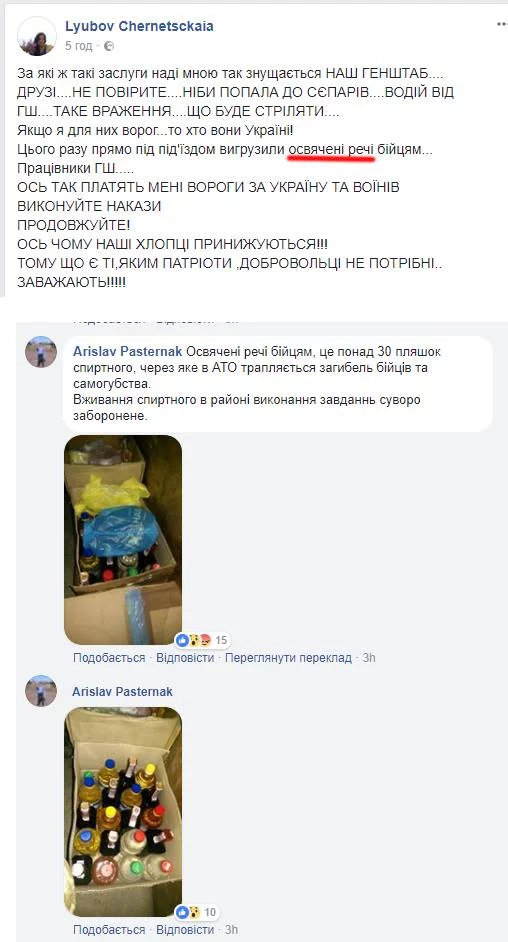This screenshot has width=508, height=942.
Task: Open the first comment's 3h timestamp
Action: tap(369, 658)
